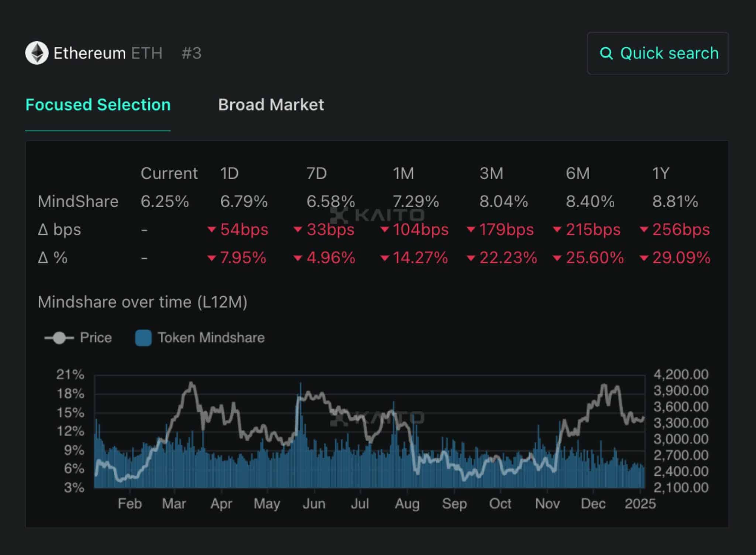Click the red down arrow beside 54bps
Viewport: 756px width, 555px height.
pos(212,230)
